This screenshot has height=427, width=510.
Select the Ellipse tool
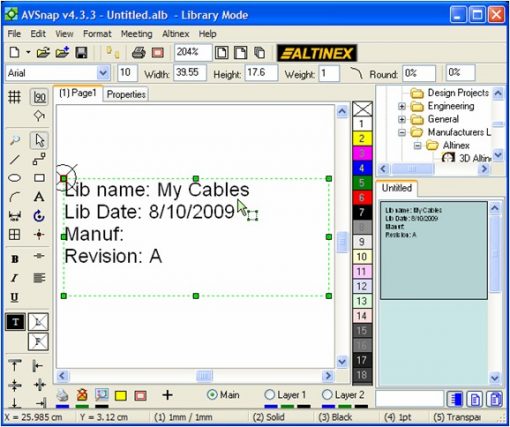point(14,178)
